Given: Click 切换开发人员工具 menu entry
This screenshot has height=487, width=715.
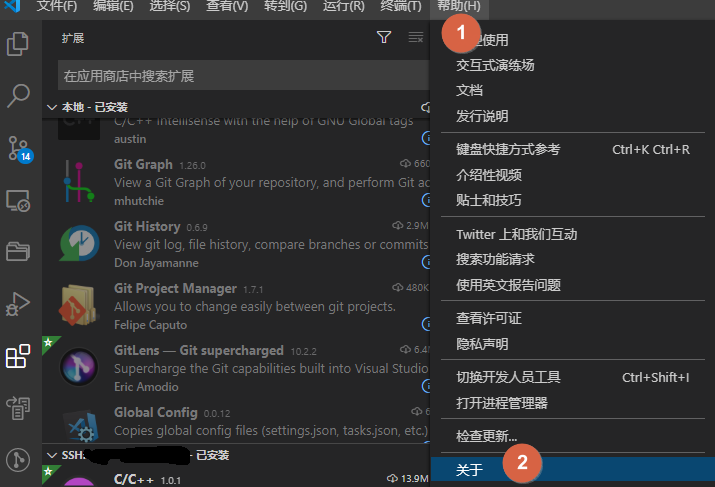Looking at the screenshot, I should coord(508,377).
